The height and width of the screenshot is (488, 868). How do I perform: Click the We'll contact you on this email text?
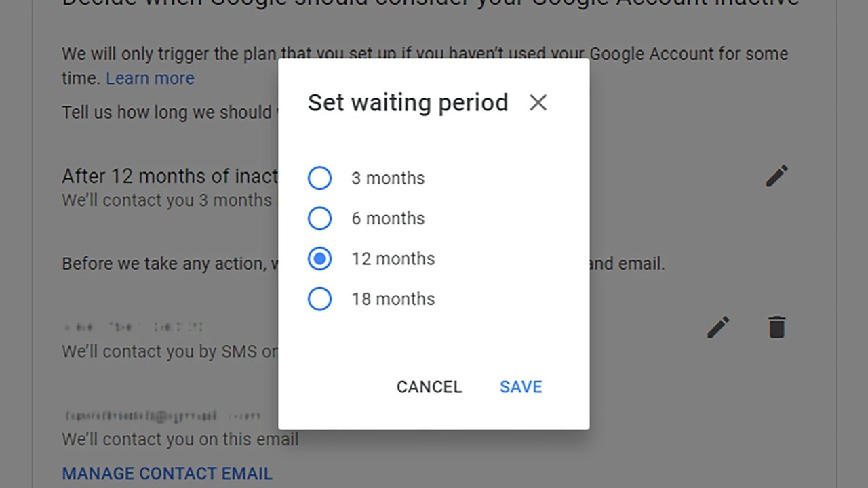pos(180,439)
